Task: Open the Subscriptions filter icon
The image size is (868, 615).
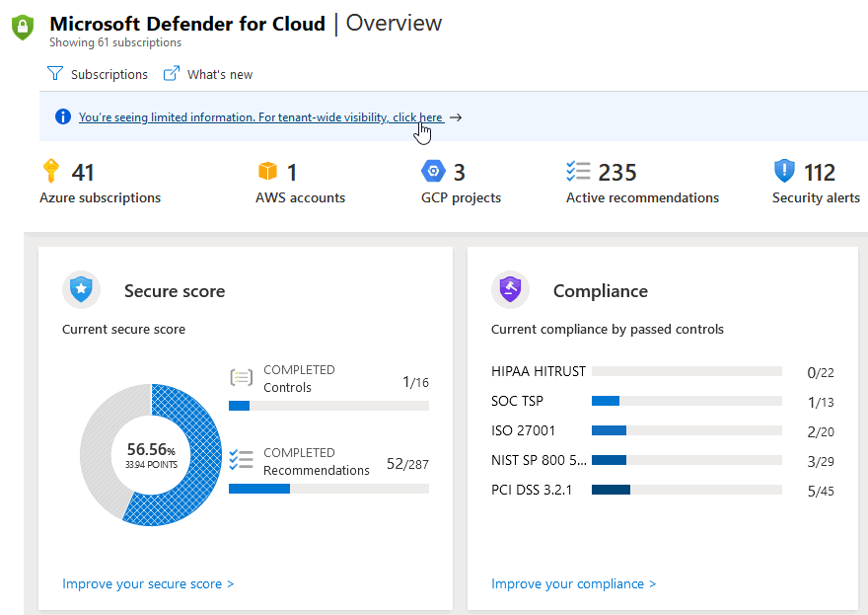Action: pos(55,74)
